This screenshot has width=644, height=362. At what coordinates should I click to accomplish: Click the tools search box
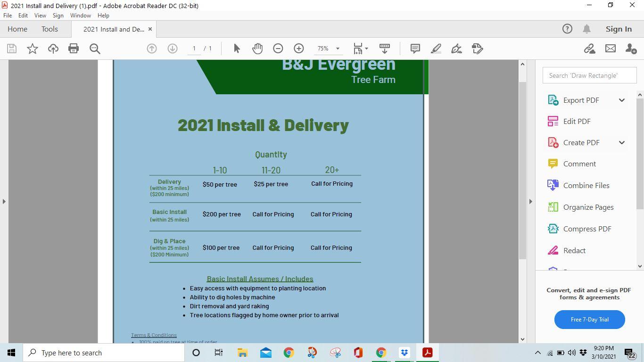tap(589, 75)
